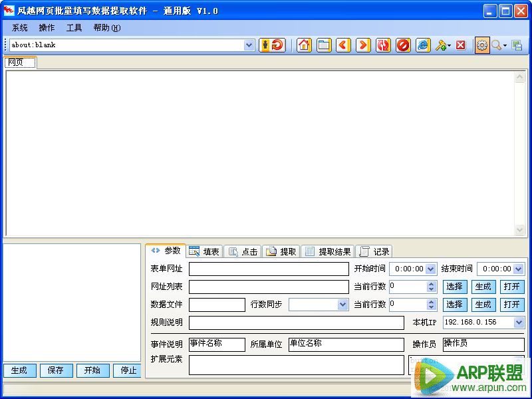The height and width of the screenshot is (399, 532).
Task: Open the 工具 menu
Action: (74, 28)
